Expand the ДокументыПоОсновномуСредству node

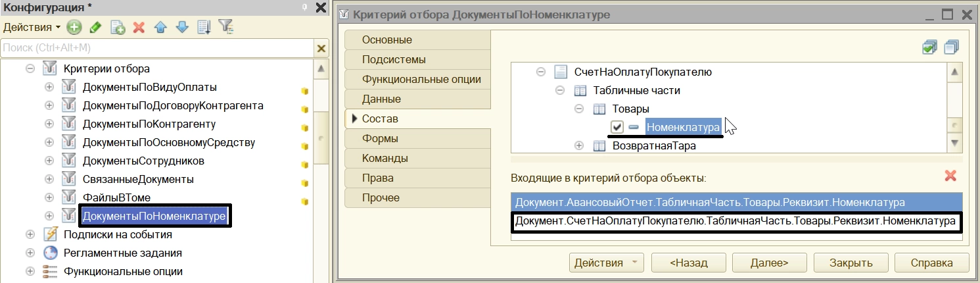point(49,142)
